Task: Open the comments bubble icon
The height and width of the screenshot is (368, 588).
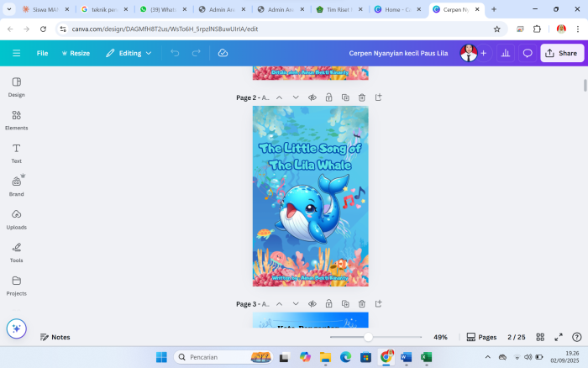Action: [528, 53]
